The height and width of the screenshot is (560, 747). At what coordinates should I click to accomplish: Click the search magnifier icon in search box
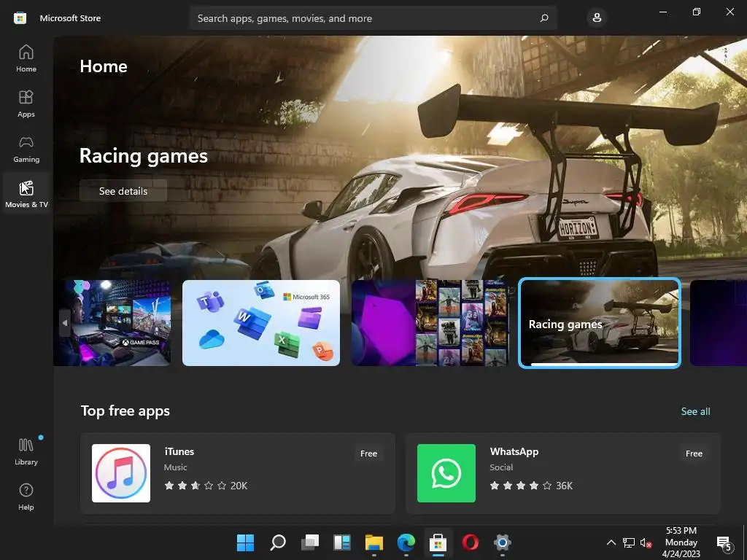[544, 18]
